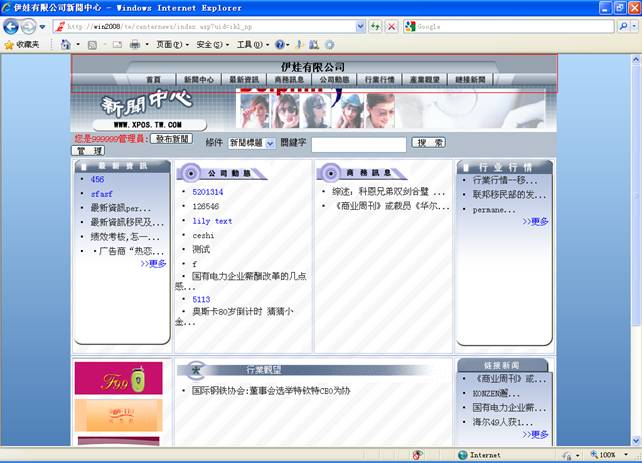Click inside the 關鍵字 keyword input field

357,144
